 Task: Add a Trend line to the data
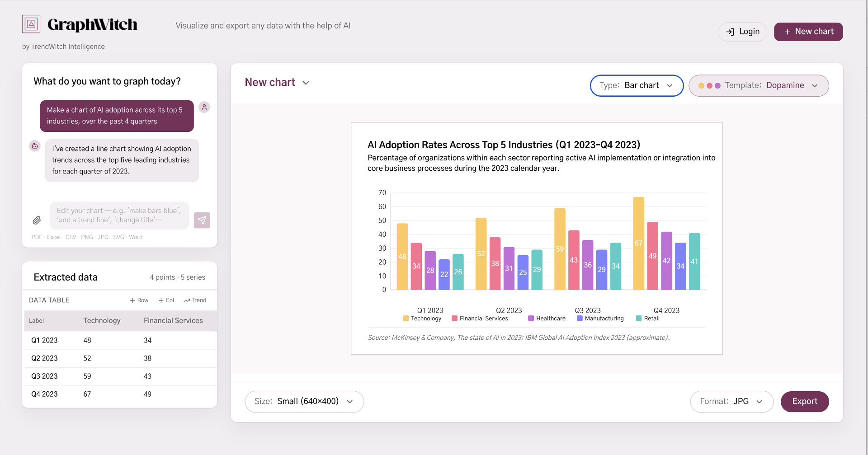[x=195, y=300]
